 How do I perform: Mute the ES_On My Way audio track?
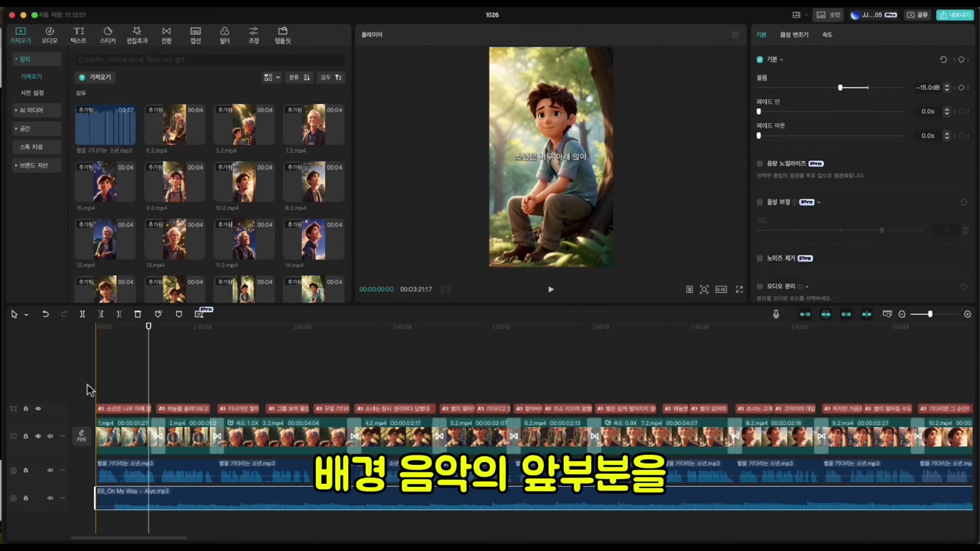[50, 499]
